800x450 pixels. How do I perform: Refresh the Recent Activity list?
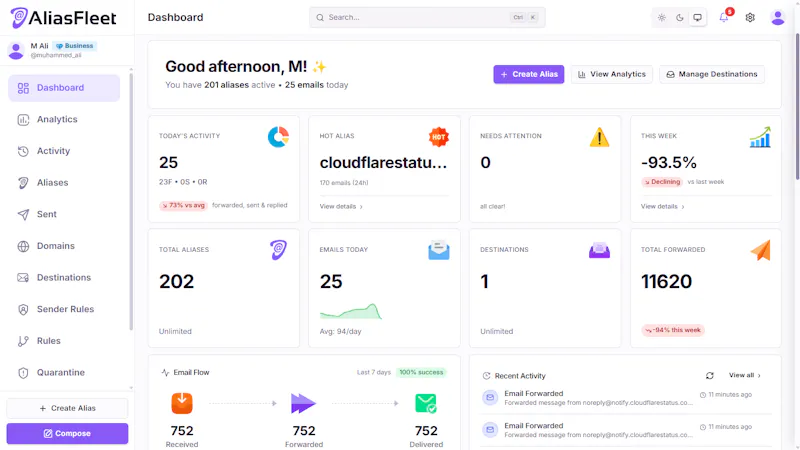(x=710, y=376)
